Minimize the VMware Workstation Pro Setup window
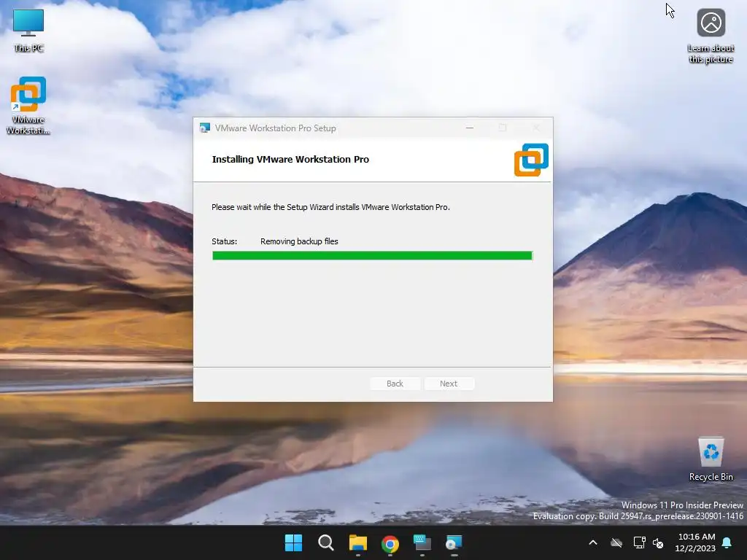Image resolution: width=747 pixels, height=560 pixels. tap(470, 128)
